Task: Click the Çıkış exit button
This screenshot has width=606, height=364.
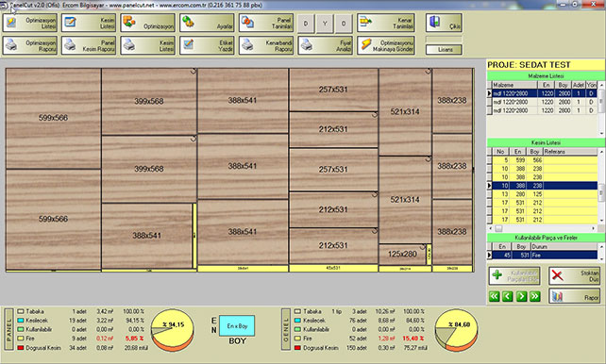Action: [x=444, y=24]
